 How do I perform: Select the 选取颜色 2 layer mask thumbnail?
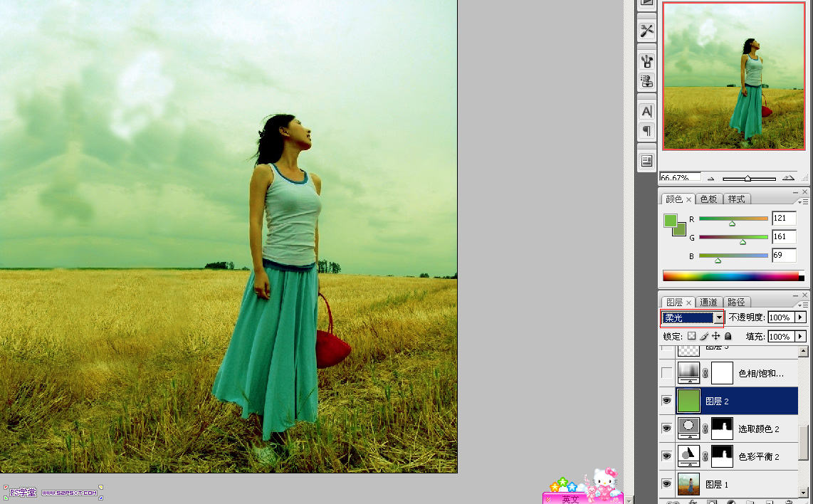722,429
